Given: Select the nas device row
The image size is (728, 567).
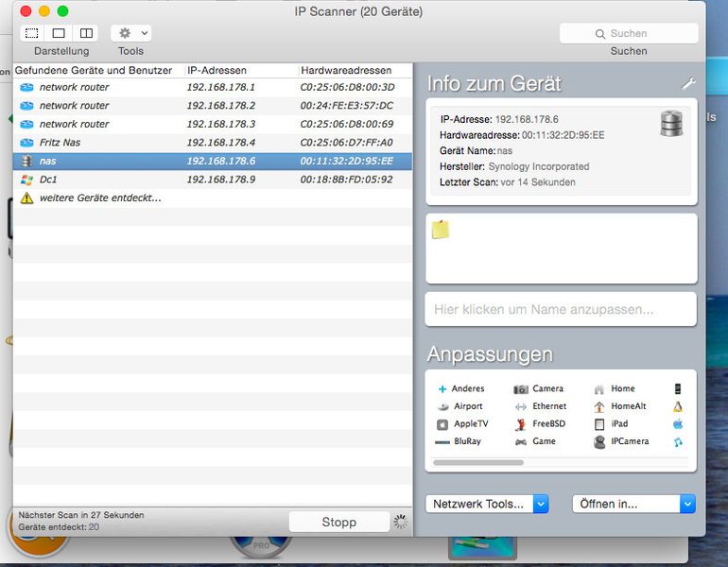Looking at the screenshot, I should [x=213, y=161].
